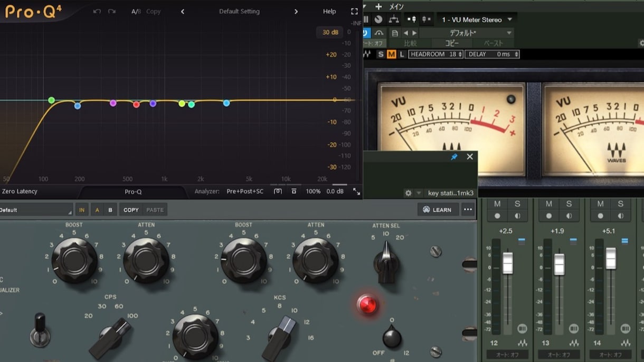Click the メイン tab
This screenshot has height=362, width=644.
[x=396, y=6]
